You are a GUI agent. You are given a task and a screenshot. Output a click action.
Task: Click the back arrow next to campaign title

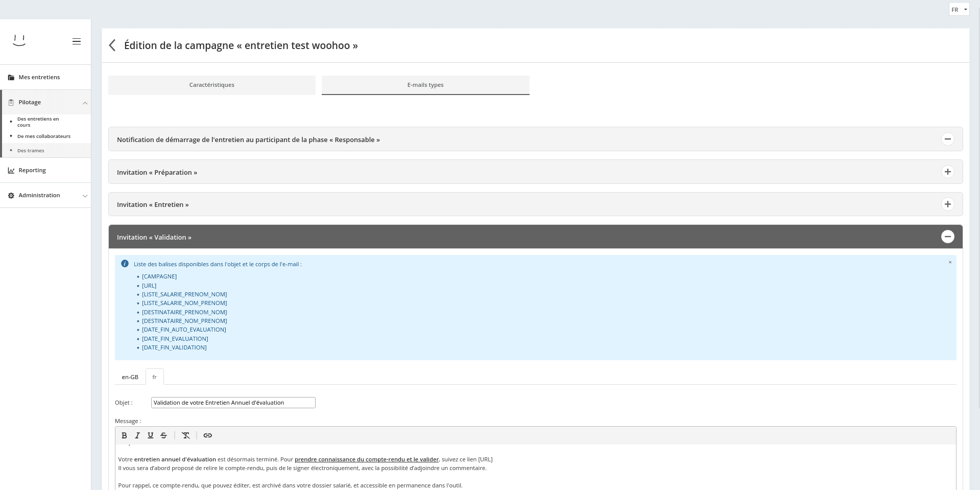point(112,45)
